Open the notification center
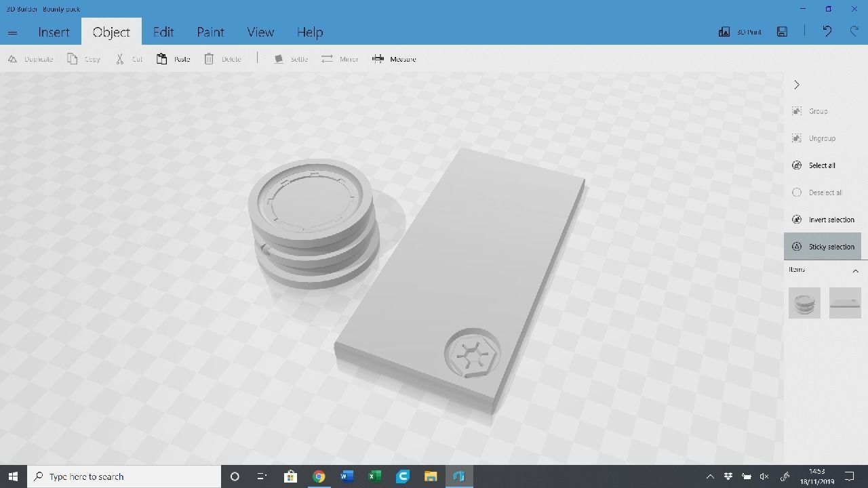 849,476
